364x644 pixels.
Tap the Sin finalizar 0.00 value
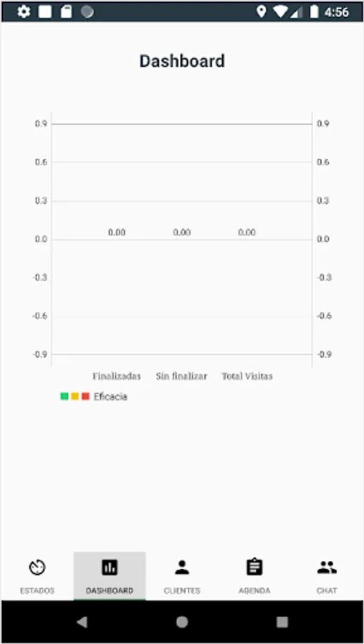point(182,233)
